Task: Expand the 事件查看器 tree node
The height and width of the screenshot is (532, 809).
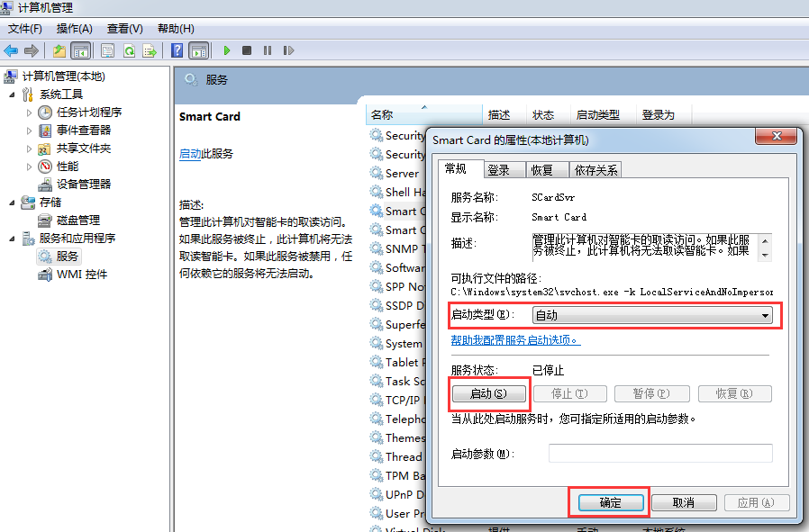Action: (x=29, y=131)
